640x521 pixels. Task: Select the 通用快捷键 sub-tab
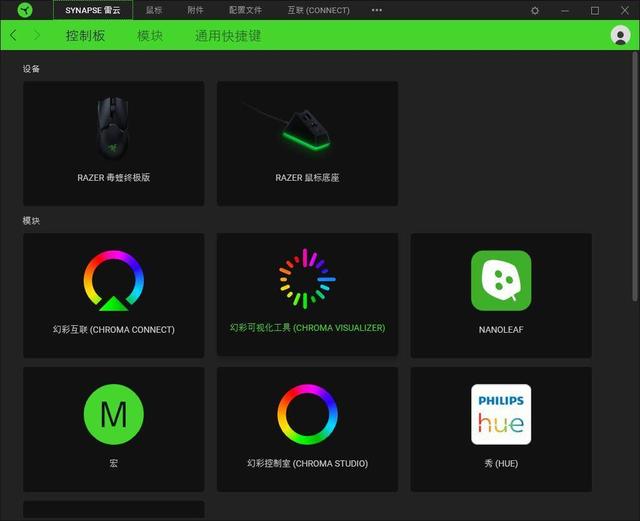(x=228, y=36)
